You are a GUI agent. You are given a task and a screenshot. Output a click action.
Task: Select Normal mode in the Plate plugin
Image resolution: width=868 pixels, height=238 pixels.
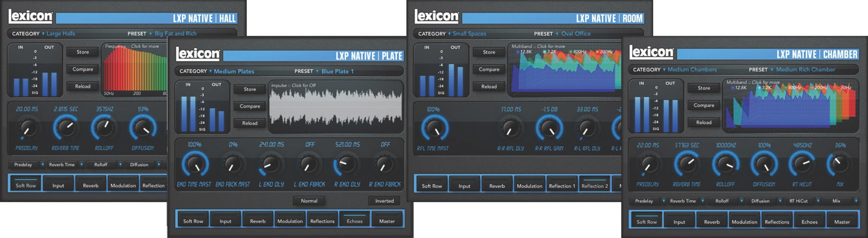[309, 201]
